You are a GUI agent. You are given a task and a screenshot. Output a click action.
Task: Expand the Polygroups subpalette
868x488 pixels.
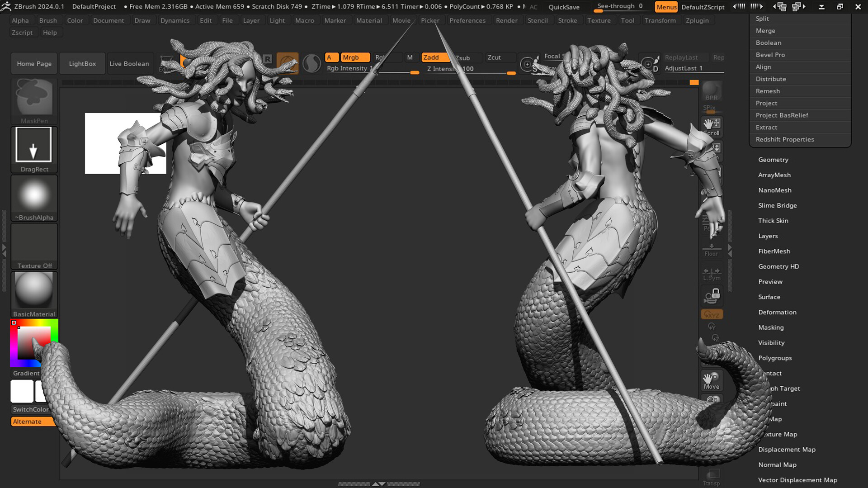(x=775, y=358)
